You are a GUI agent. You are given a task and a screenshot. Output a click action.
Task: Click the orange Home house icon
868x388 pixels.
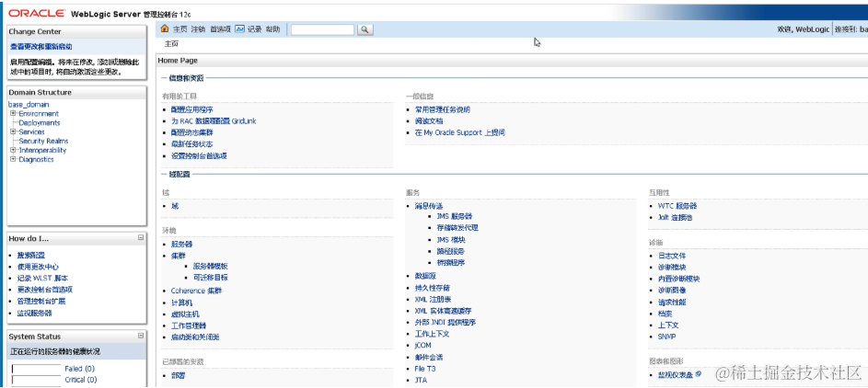pyautogui.click(x=164, y=29)
